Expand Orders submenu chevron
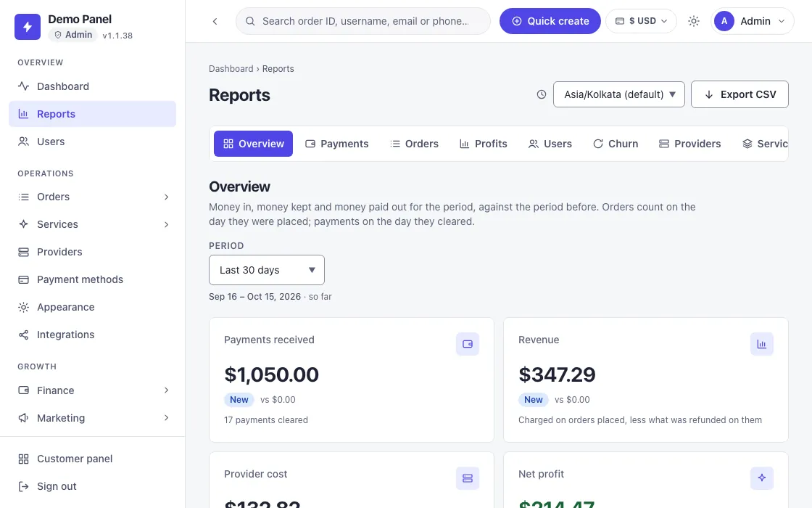 coord(166,197)
